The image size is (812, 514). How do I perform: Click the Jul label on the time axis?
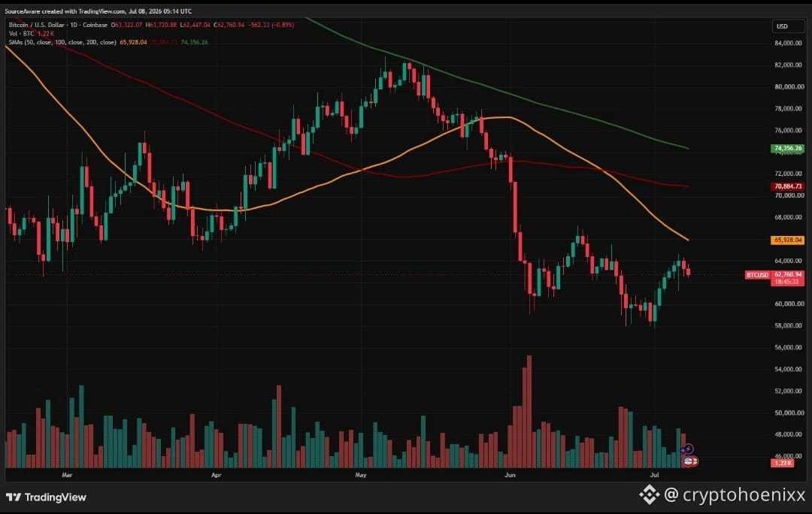(x=655, y=475)
